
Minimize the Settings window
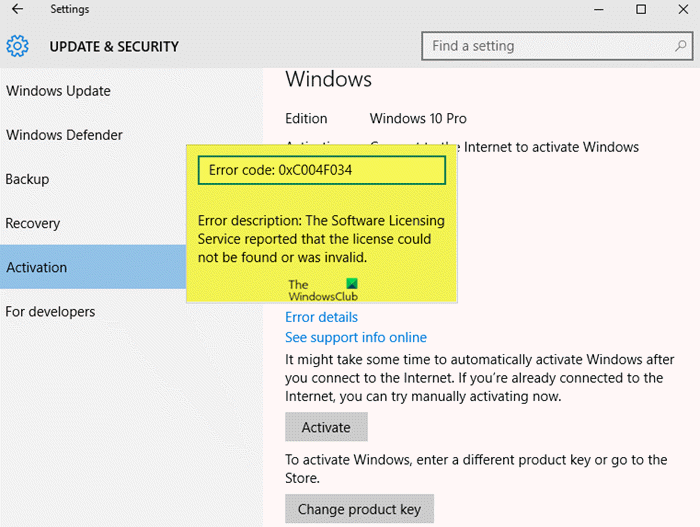click(599, 9)
